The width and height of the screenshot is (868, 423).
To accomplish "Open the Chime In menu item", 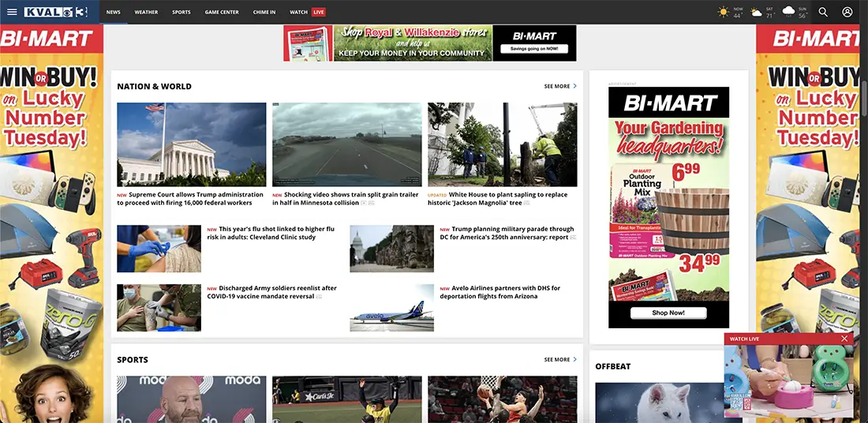I will click(x=264, y=12).
